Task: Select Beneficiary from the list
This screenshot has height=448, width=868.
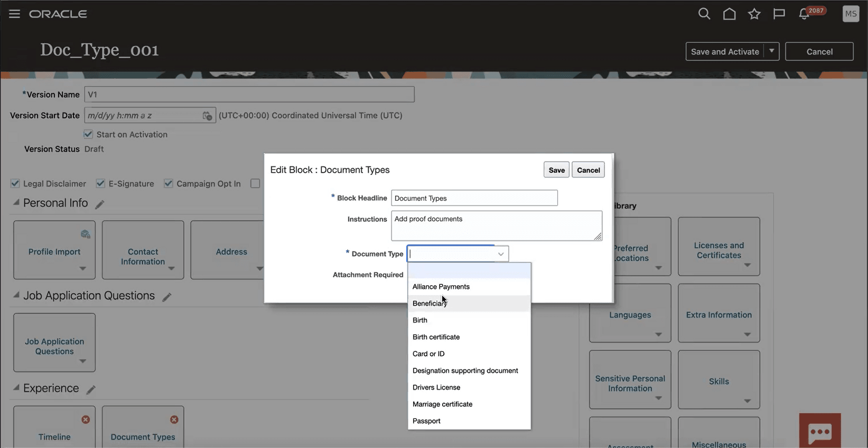Action: click(x=469, y=304)
